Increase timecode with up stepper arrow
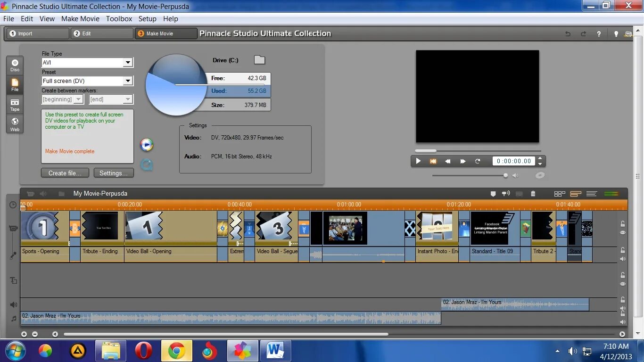This screenshot has width=644, height=362. 540,158
